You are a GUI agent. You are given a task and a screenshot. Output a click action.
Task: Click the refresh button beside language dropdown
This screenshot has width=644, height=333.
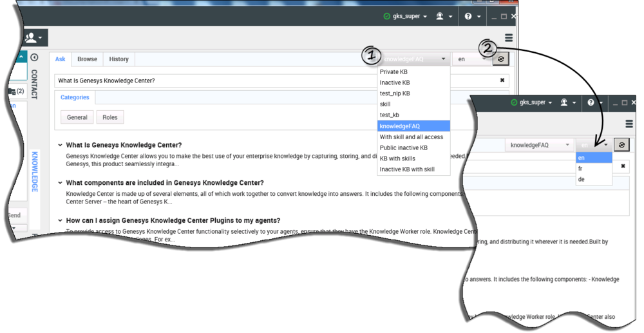tap(500, 59)
